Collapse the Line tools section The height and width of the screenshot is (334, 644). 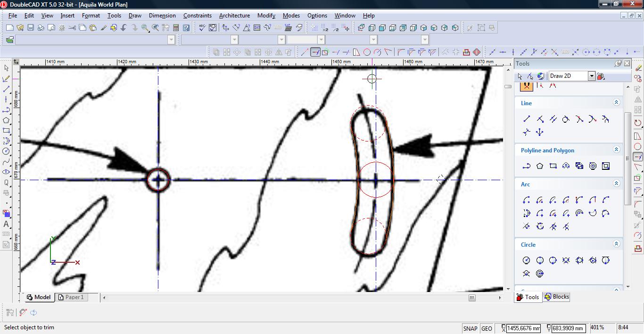(616, 102)
